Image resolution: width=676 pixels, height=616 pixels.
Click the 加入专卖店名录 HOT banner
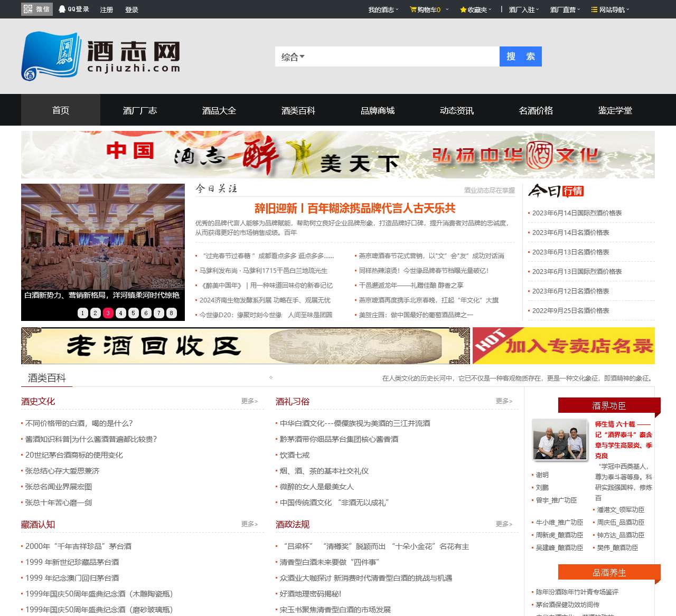click(x=564, y=346)
